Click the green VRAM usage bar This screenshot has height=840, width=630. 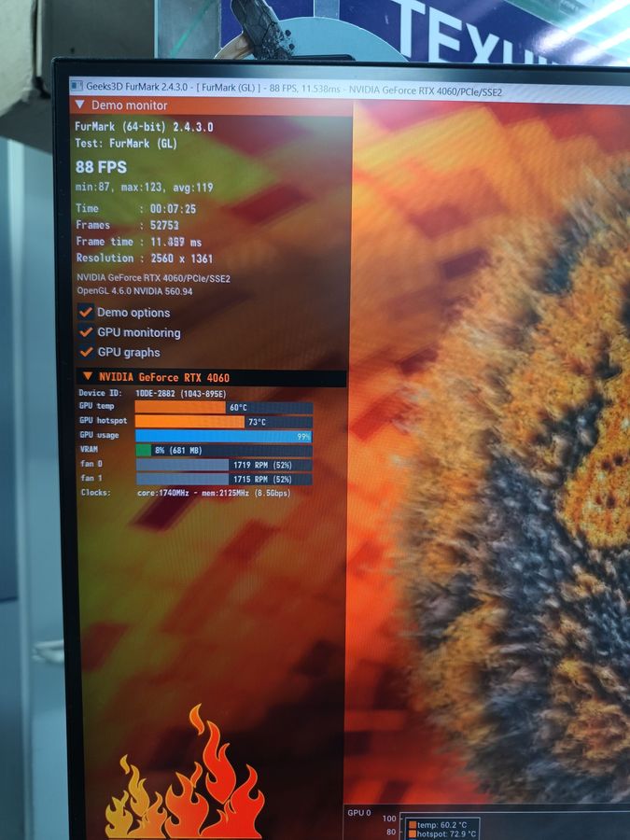(x=144, y=451)
